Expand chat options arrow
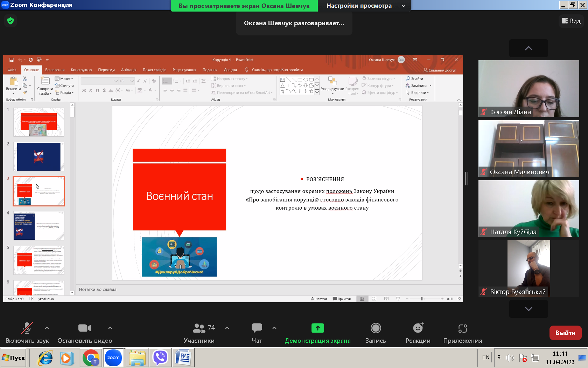Image resolution: width=588 pixels, height=368 pixels. [274, 328]
